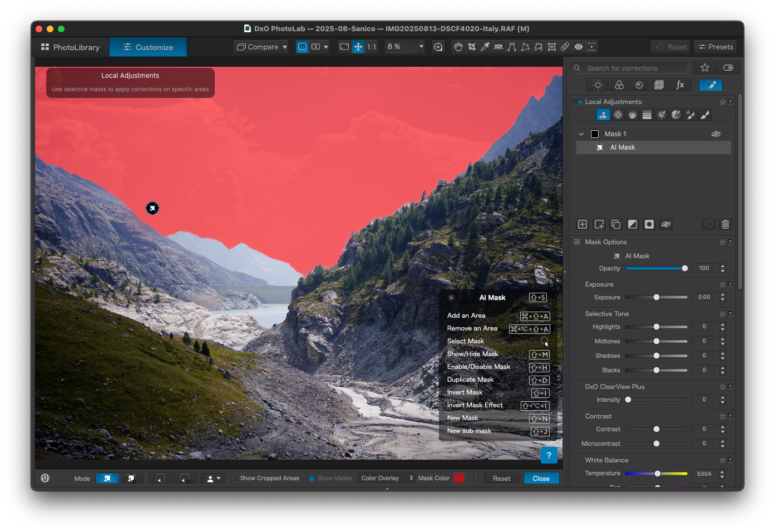Pick the white balance eyedropper tool
This screenshot has height=532, width=775.
pos(485,47)
